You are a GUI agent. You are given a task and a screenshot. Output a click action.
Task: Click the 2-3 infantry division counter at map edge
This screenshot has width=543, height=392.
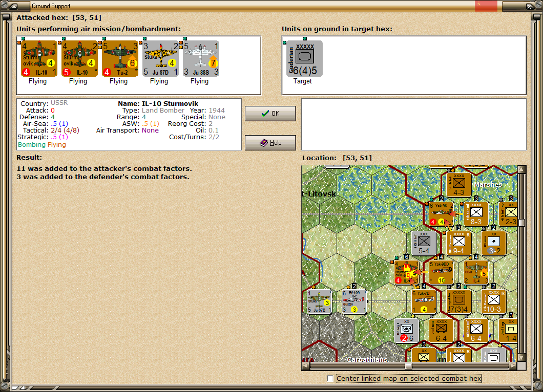click(x=508, y=214)
